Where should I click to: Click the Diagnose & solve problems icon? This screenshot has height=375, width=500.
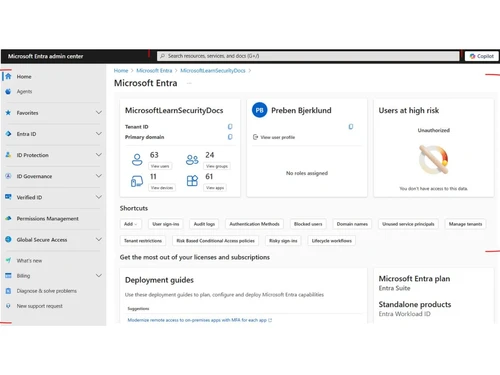(x=8, y=291)
